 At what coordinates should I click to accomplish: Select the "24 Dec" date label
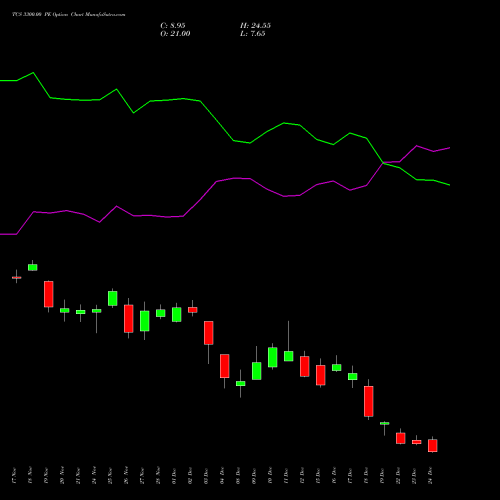tap(430, 476)
